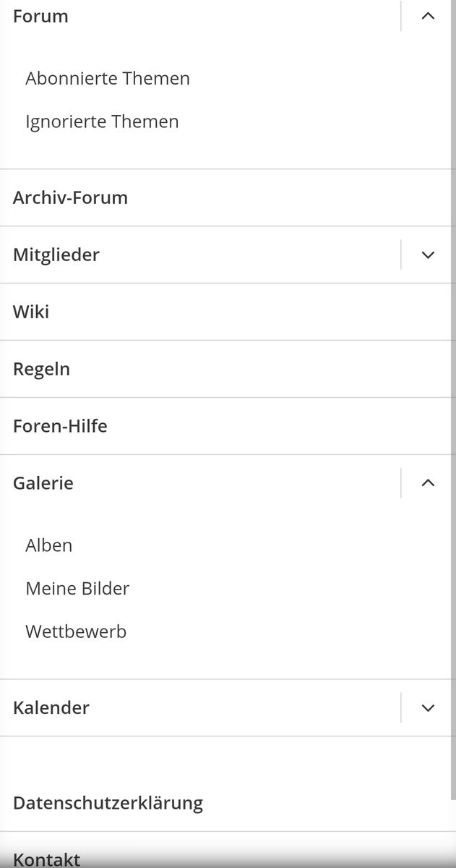
Task: Go to the Kontakt page
Action: [46, 859]
